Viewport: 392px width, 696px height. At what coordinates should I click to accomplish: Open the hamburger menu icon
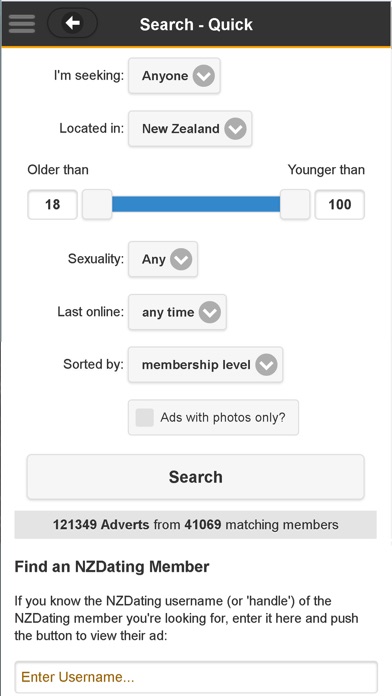[x=22, y=24]
